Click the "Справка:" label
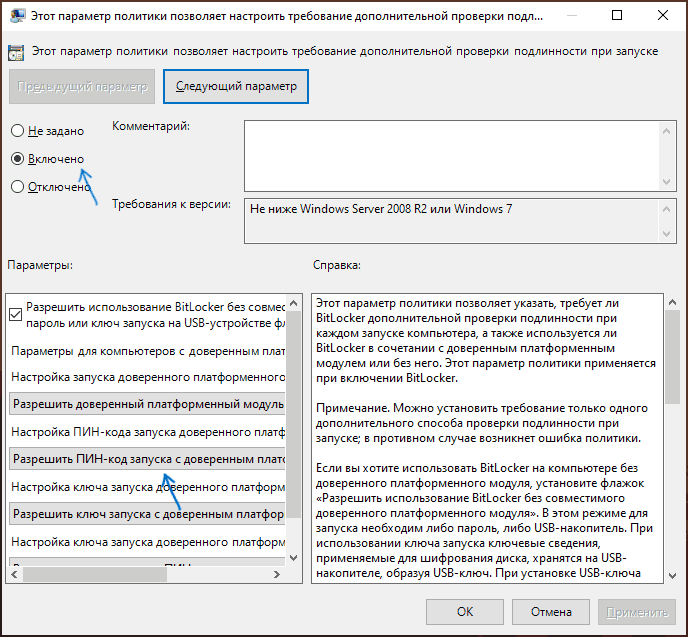This screenshot has width=688, height=637. pos(337,265)
